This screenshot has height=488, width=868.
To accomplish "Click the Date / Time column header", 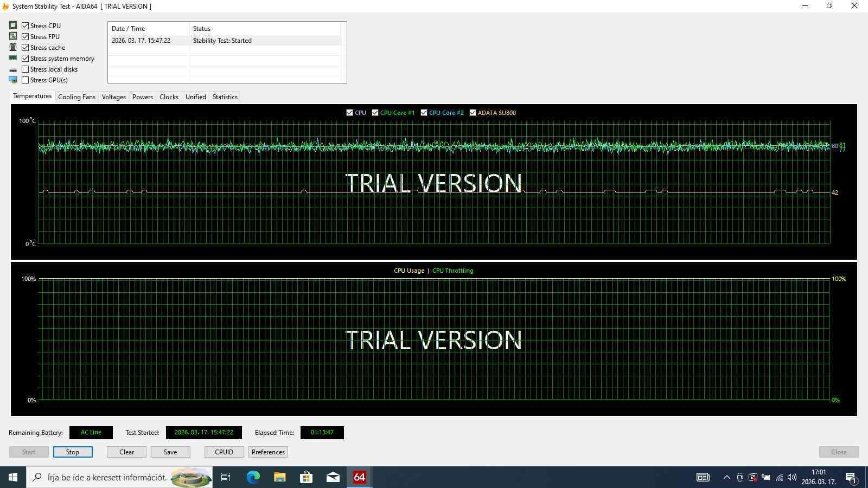I will point(149,28).
